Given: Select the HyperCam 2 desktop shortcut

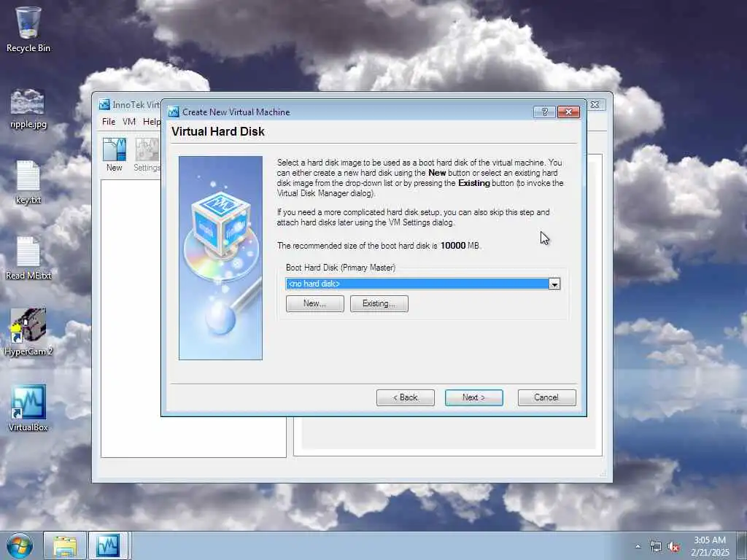Looking at the screenshot, I should (x=28, y=332).
